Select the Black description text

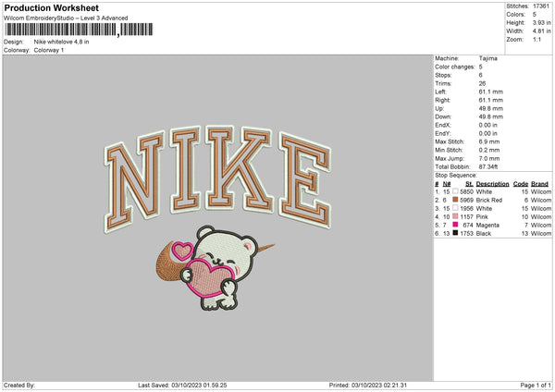point(484,234)
